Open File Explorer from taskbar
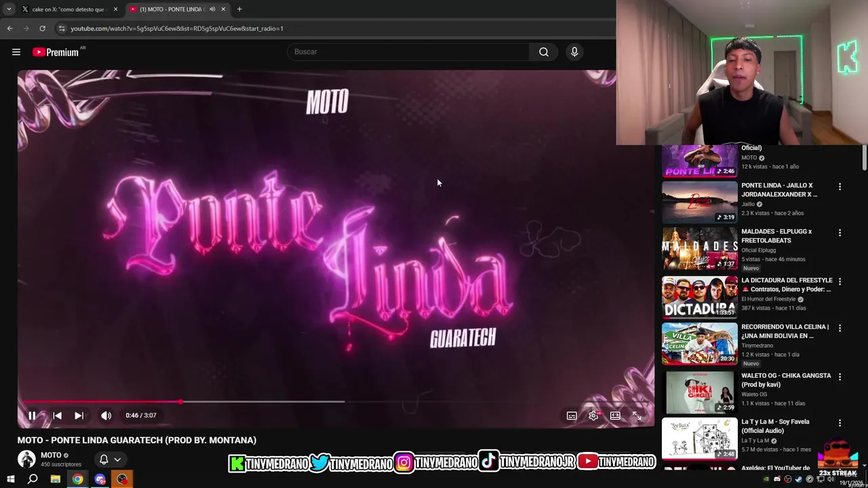Viewport: 868px width, 488px height. (x=55, y=480)
